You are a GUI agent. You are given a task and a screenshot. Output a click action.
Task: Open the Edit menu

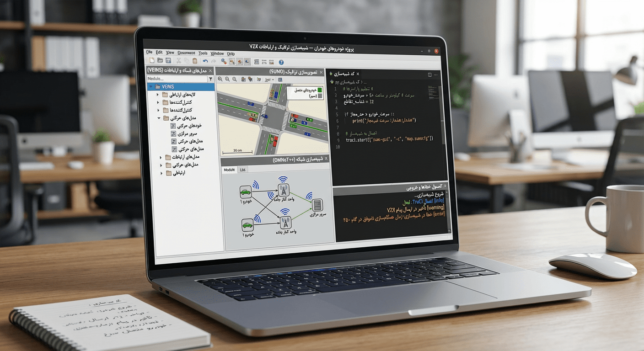(159, 53)
